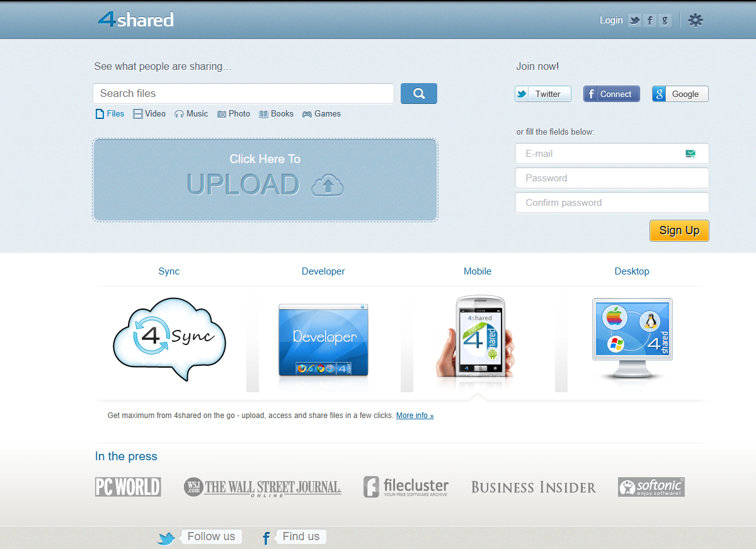
Task: Switch to the Developer tab
Action: coord(323,271)
